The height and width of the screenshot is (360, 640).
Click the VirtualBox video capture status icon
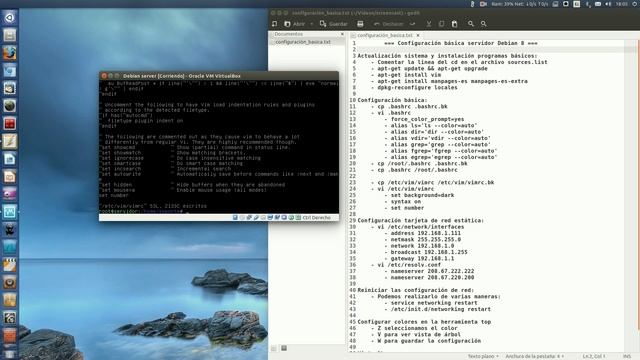[x=277, y=218]
